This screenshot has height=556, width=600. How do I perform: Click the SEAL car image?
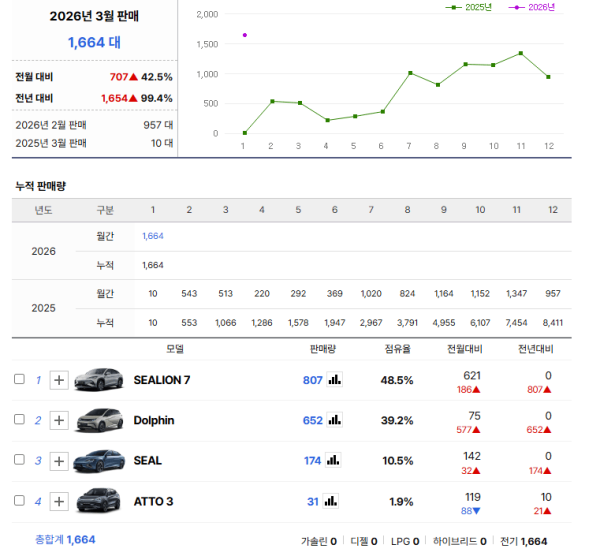98,460
